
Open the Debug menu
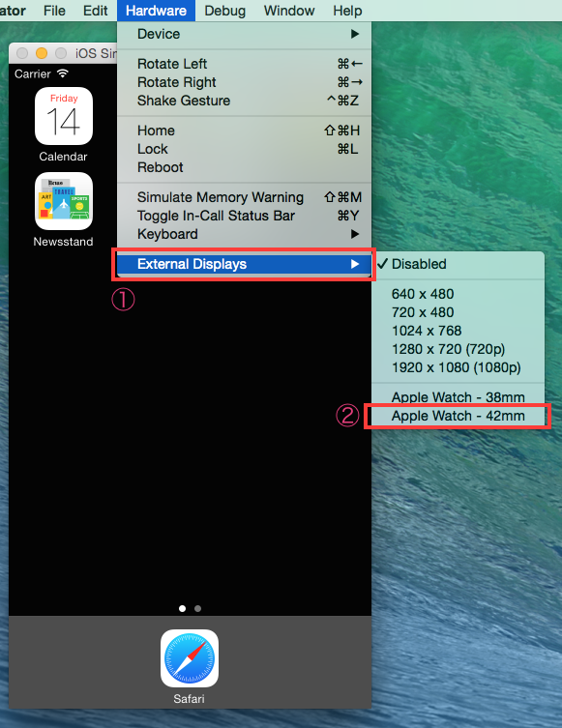224,11
